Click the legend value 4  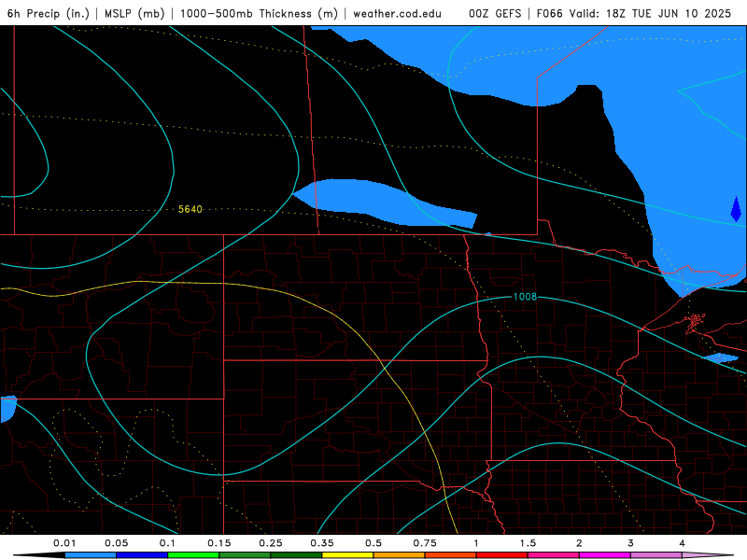point(683,543)
